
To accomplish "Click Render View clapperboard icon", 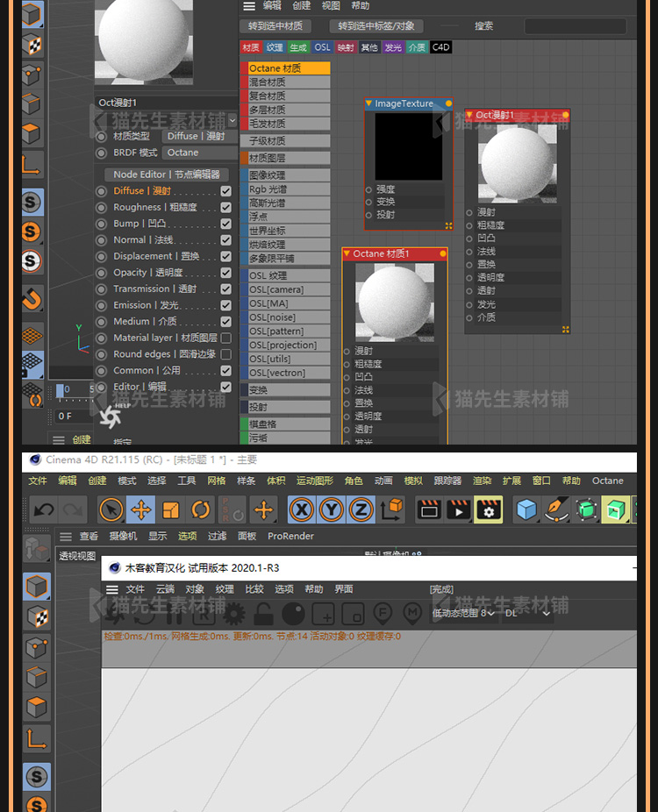I will pyautogui.click(x=429, y=510).
